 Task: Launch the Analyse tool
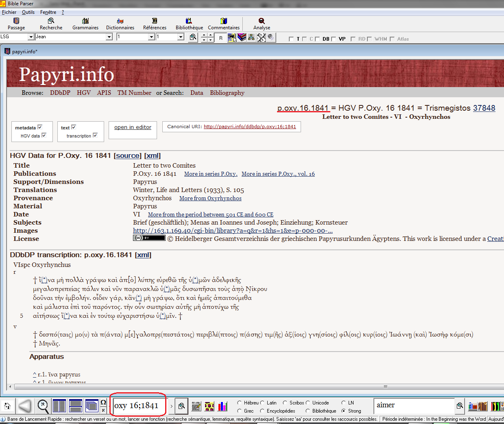tap(262, 24)
